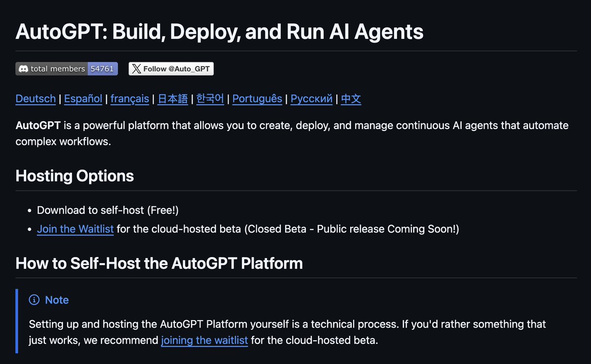
Task: Click the Note info circle icon
Action: point(34,300)
